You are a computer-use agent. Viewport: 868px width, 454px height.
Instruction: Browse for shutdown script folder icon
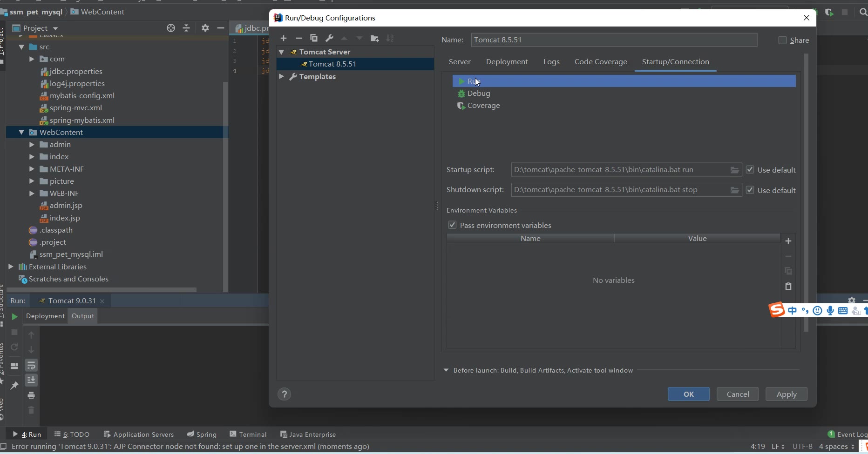pos(734,190)
